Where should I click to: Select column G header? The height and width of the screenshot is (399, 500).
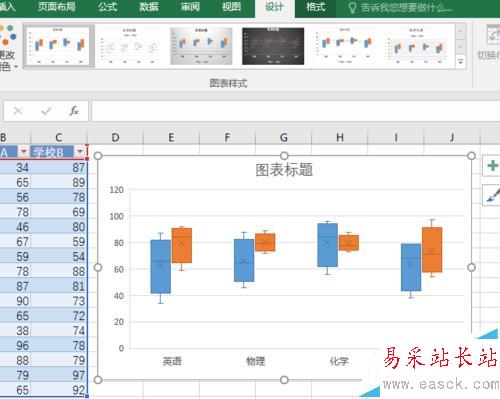coord(284,137)
